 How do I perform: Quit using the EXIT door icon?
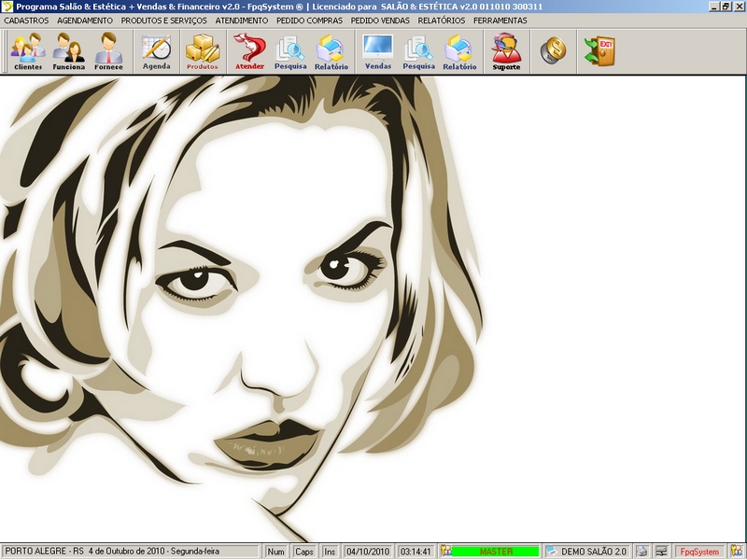tap(599, 50)
